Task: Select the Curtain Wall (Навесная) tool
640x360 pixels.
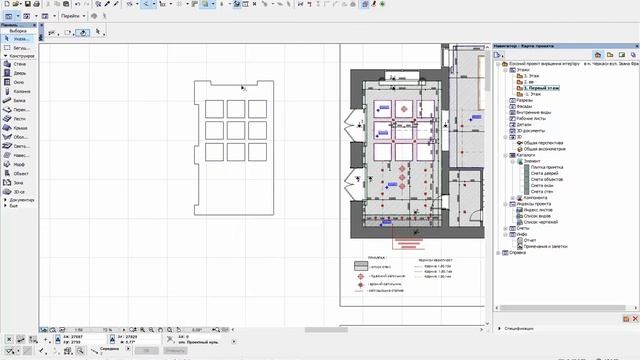Action: tap(16, 155)
